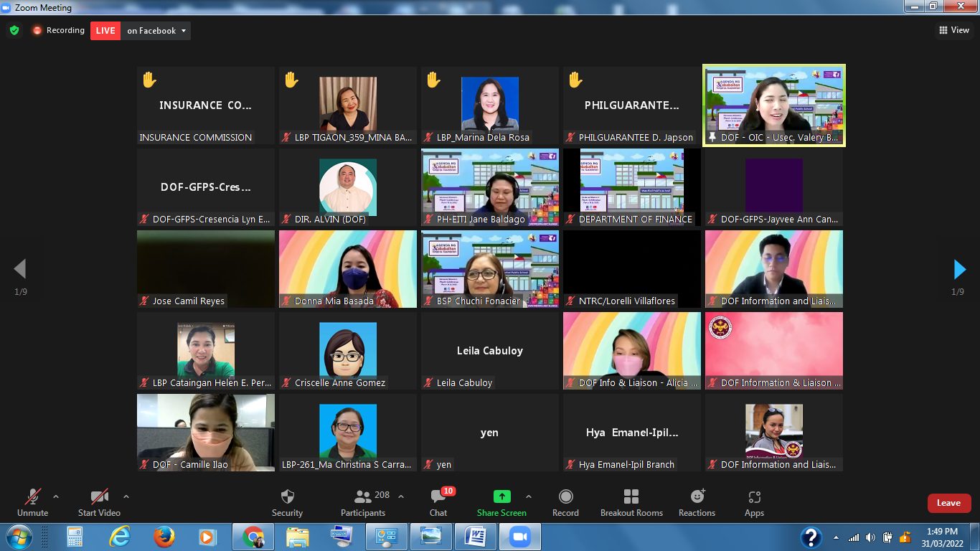Select LBP TIGAON_359_MINA video tile
980x551 pixels.
tap(348, 105)
